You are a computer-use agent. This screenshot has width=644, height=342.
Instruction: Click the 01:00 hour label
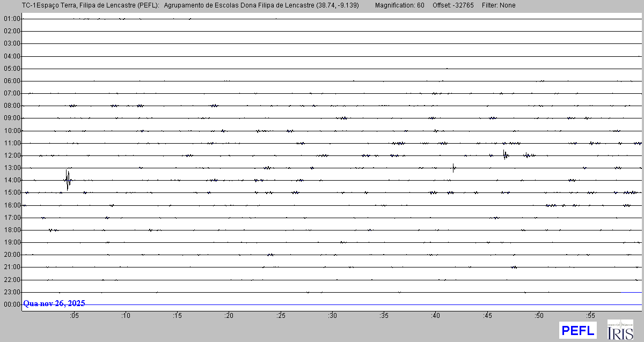pos(11,19)
